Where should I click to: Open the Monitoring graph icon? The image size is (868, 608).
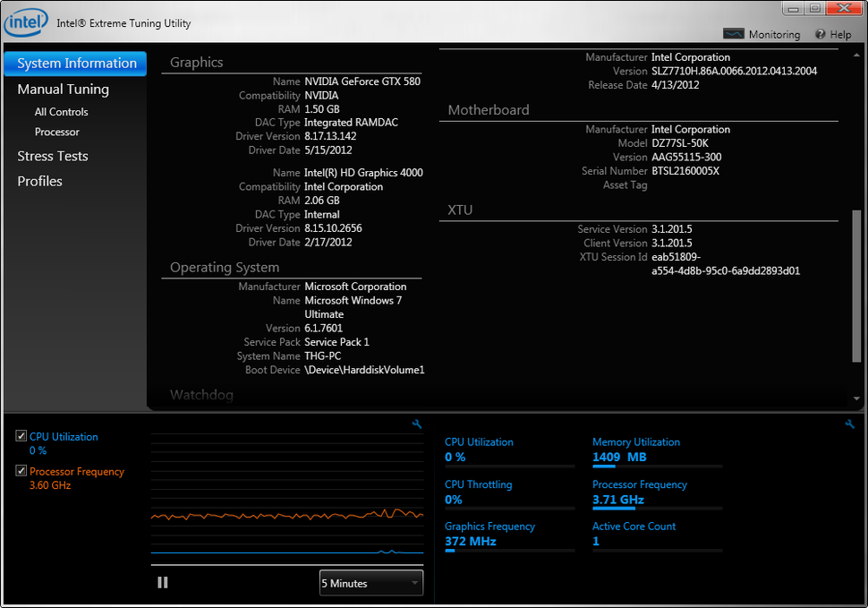click(734, 34)
